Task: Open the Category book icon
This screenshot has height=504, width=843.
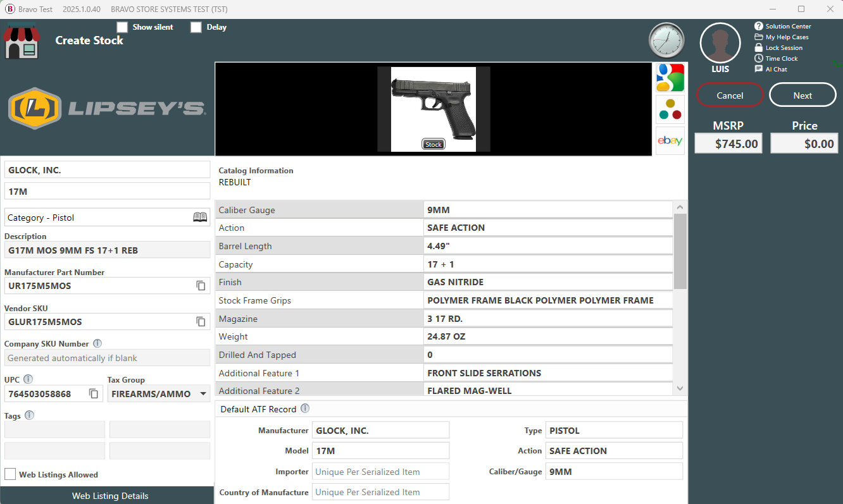Action: (x=200, y=217)
